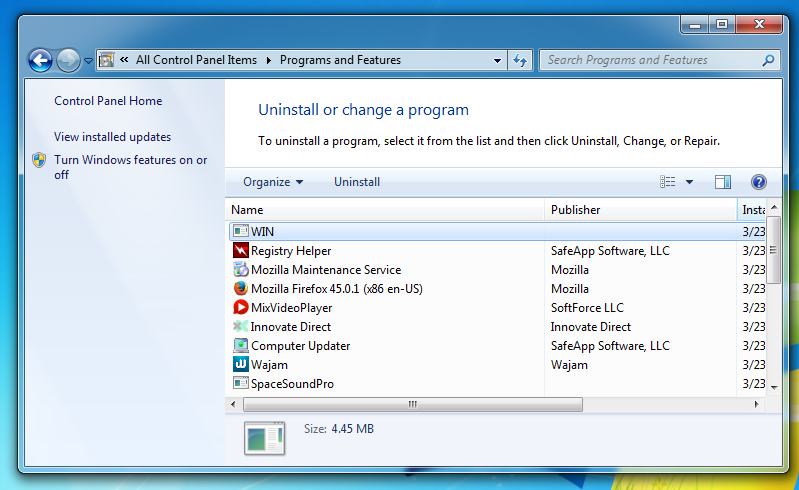The image size is (799, 490).
Task: Select SpaceSoundPro program name
Action: coord(292,384)
